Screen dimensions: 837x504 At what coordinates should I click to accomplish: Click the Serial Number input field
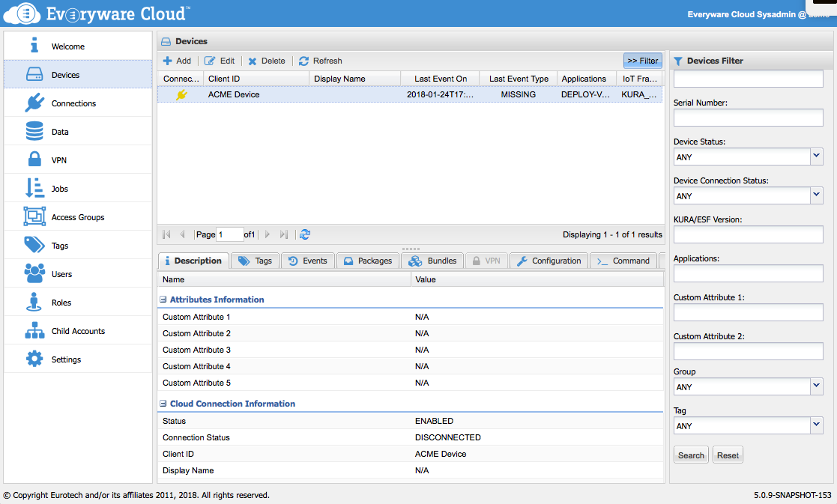[749, 118]
